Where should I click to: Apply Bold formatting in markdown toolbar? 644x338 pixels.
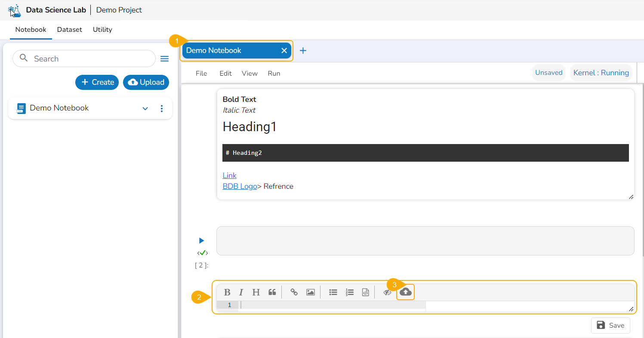[227, 292]
